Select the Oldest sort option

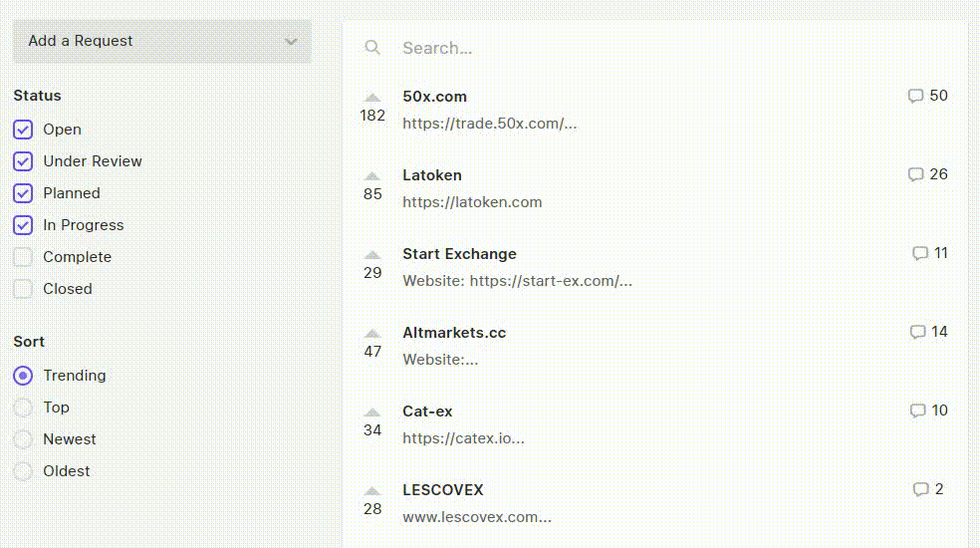click(23, 471)
